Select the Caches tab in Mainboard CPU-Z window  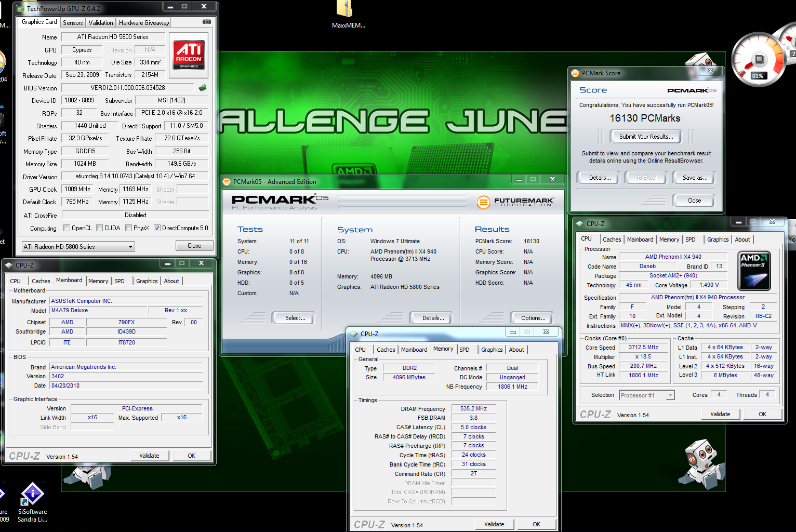(41, 281)
